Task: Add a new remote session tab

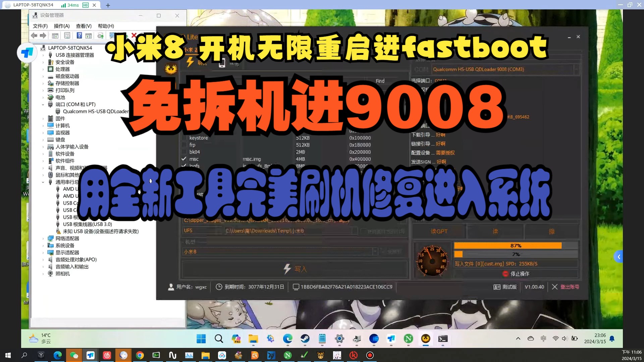Action: pos(108,5)
